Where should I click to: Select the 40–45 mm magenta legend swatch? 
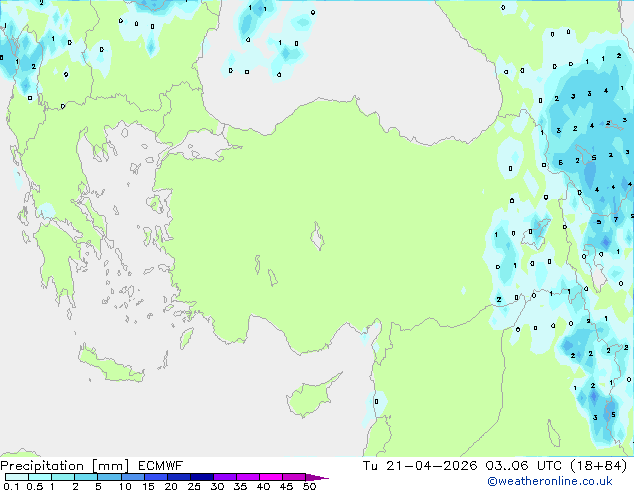(x=271, y=477)
